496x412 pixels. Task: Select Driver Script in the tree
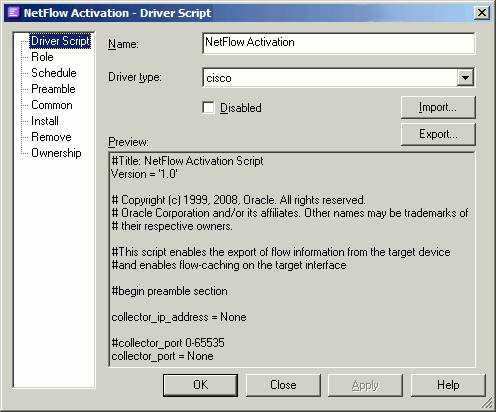60,41
